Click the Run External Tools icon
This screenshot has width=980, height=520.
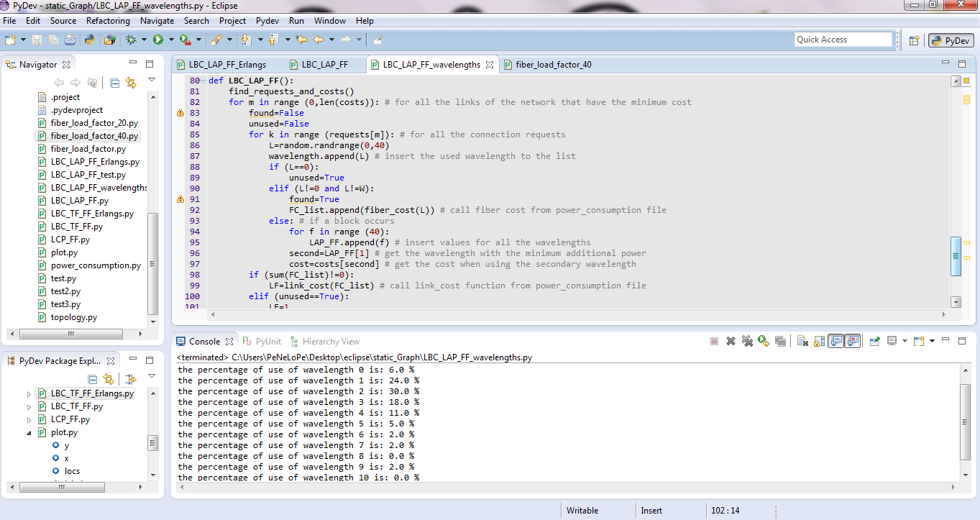tap(186, 40)
